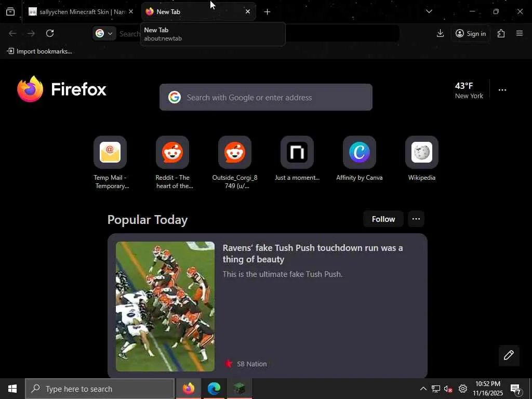
Task: Open the 43°F New York weather widget
Action: [469, 90]
